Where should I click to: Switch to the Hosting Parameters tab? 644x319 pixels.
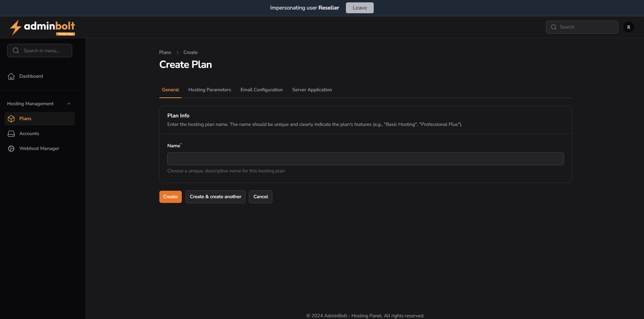pos(210,90)
